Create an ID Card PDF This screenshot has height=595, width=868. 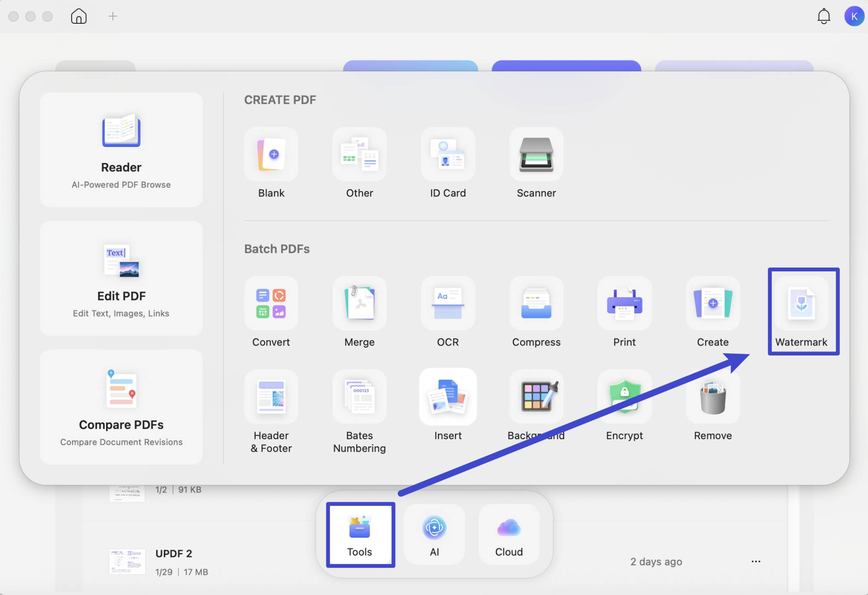point(448,154)
